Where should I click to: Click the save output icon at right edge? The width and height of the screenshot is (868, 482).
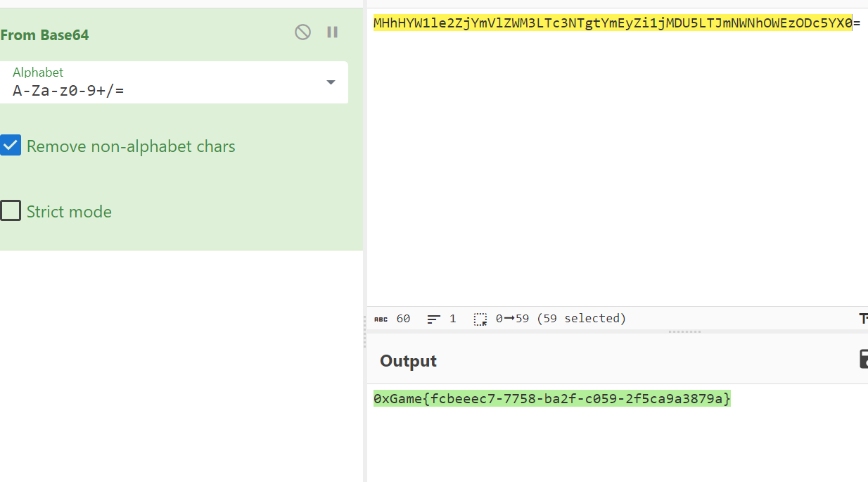[x=863, y=360]
